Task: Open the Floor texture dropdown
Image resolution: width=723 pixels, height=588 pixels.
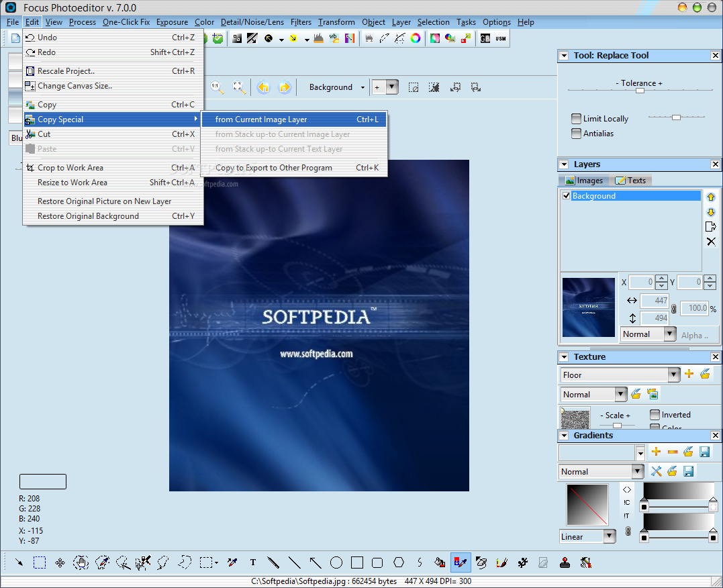Action: coord(674,375)
